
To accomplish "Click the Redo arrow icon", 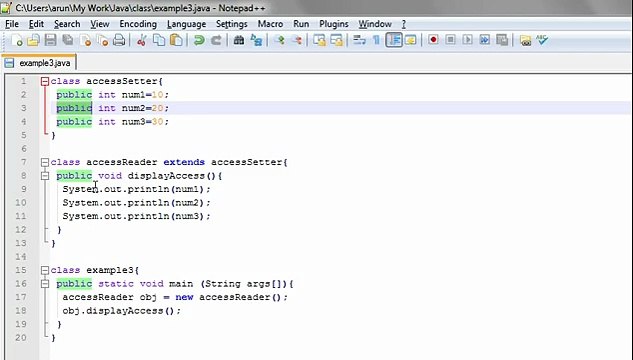I will click(216, 40).
